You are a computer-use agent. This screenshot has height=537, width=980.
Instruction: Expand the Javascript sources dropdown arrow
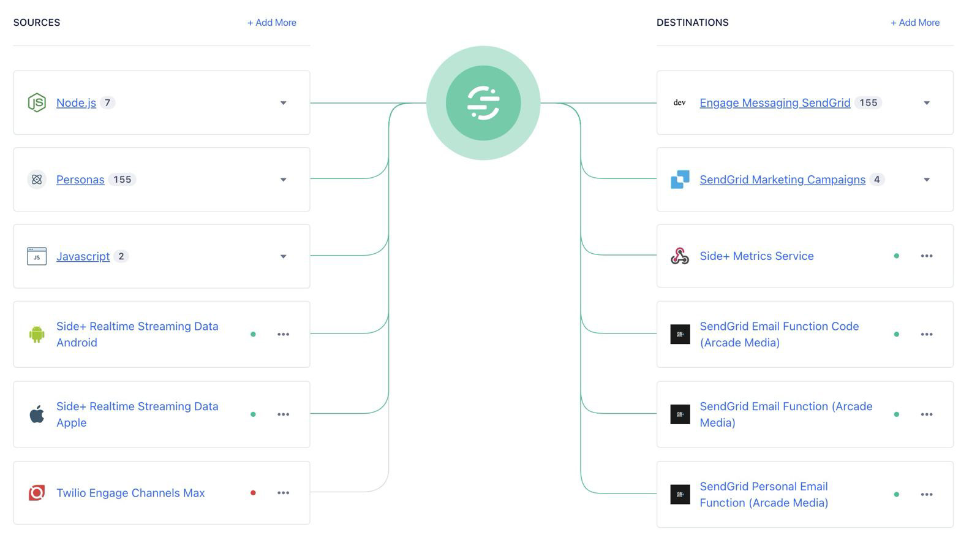click(x=283, y=256)
